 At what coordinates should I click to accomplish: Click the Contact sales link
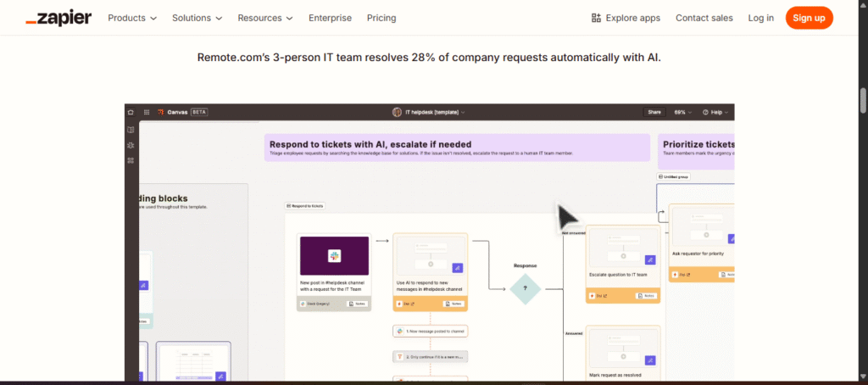coord(704,18)
